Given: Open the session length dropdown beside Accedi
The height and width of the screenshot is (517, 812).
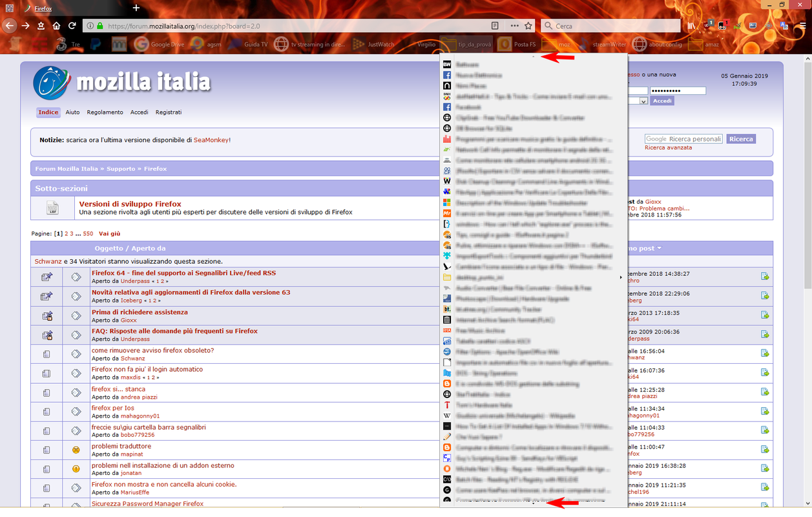Looking at the screenshot, I should click(643, 101).
